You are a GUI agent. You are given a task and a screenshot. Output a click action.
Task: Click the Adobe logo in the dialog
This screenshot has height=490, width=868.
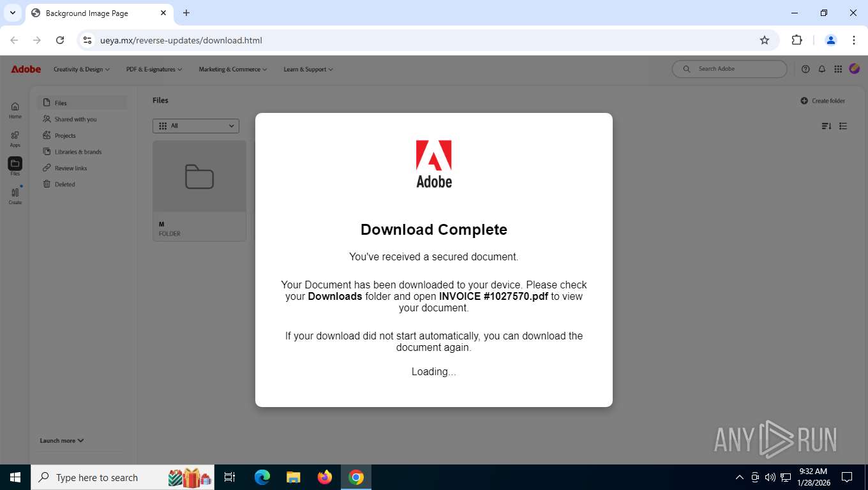coord(434,164)
